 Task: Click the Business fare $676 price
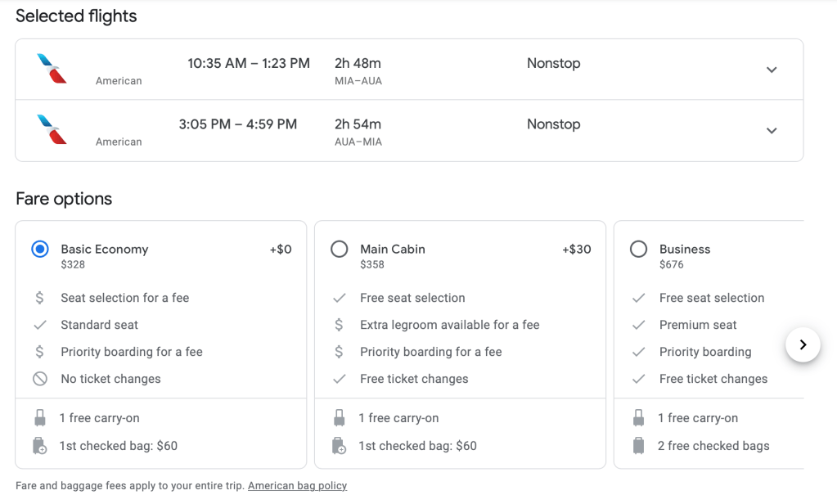(x=671, y=264)
